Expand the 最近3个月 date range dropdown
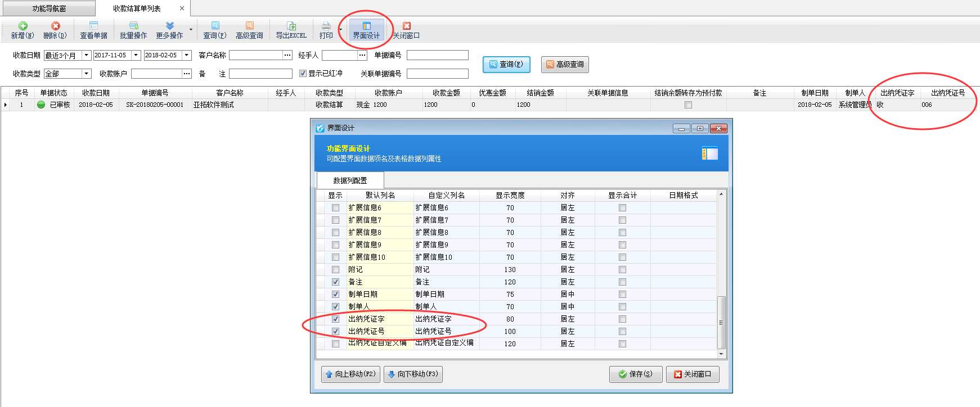This screenshot has width=980, height=407. click(86, 55)
